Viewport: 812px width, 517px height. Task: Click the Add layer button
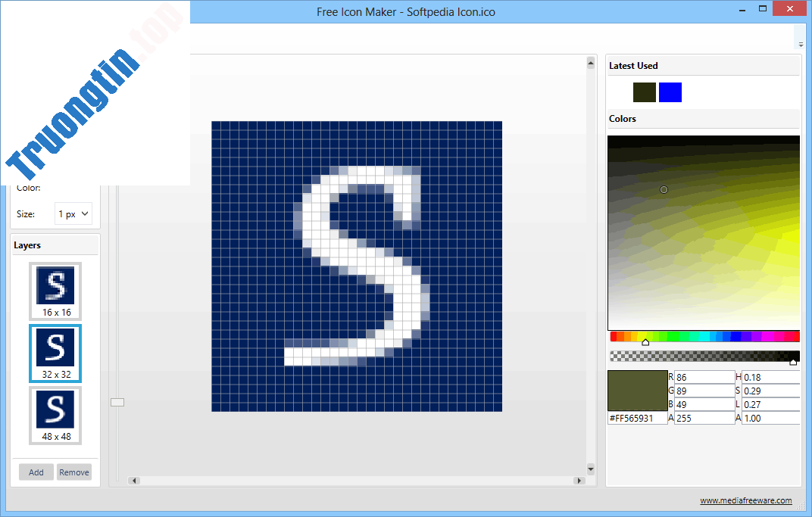point(36,472)
